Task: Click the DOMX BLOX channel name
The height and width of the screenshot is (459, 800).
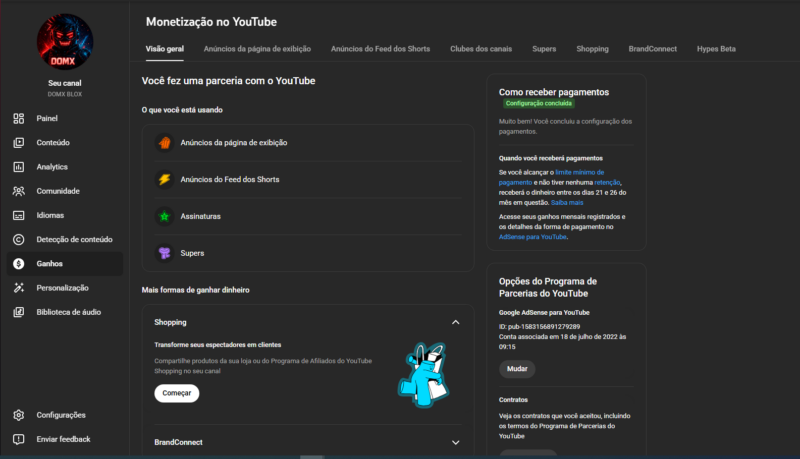Action: [x=65, y=94]
